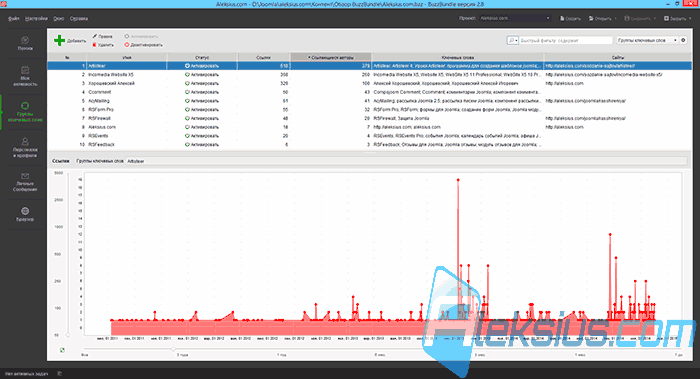Adjust the vertical scale slider handle
Viewport: 700px width, 379px height.
click(x=68, y=335)
